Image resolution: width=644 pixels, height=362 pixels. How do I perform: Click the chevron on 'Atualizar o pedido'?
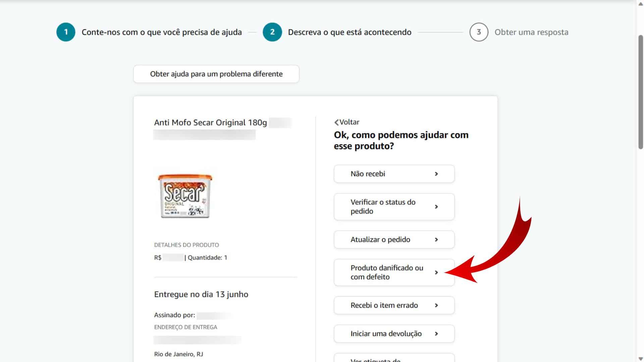pos(436,239)
